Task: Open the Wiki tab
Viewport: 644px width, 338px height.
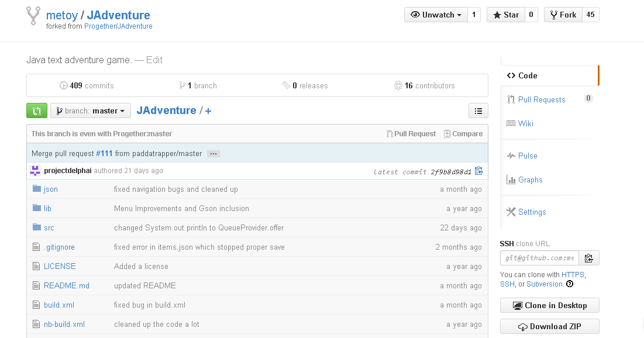Action: click(x=525, y=123)
